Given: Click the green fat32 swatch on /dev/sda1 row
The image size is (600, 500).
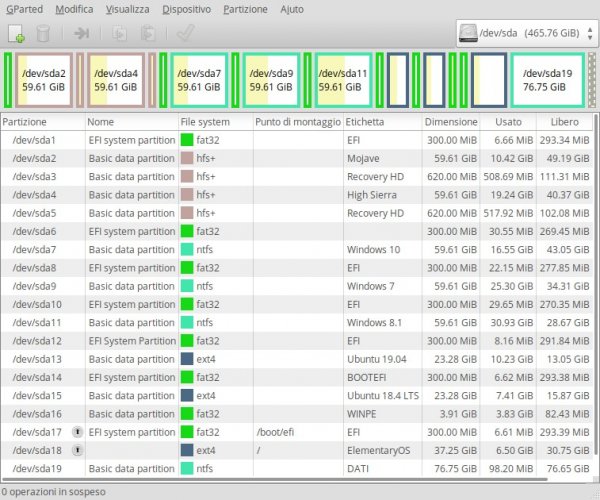Looking at the screenshot, I should (187, 140).
